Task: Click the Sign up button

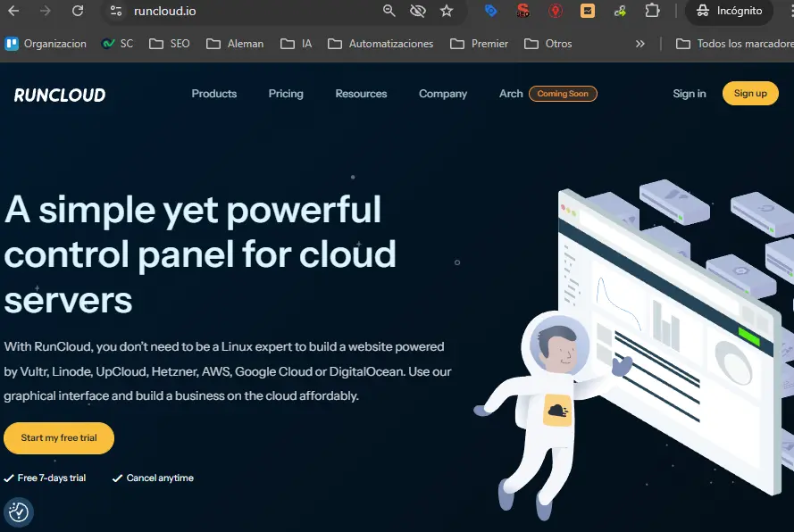Action: (750, 93)
